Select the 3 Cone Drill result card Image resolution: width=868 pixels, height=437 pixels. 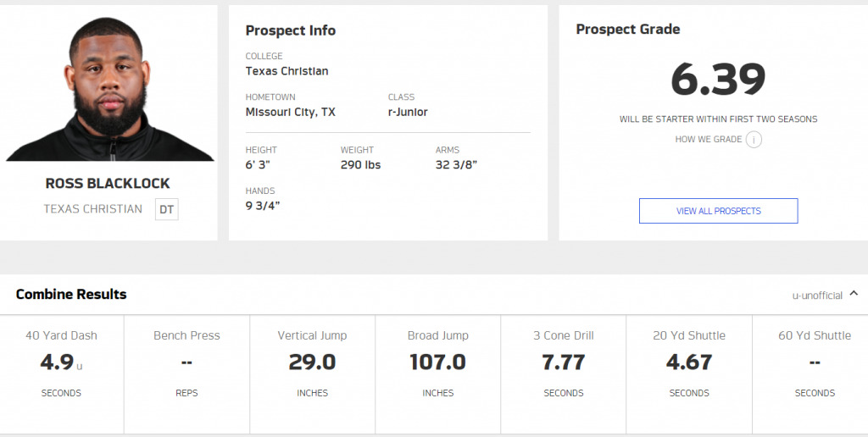pos(564,374)
